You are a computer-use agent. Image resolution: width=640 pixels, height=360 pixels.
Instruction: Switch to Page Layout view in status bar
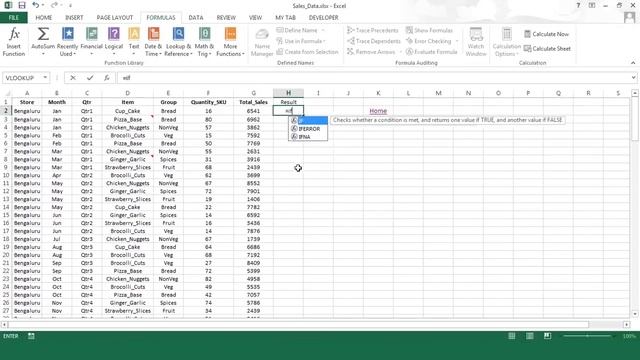529,336
